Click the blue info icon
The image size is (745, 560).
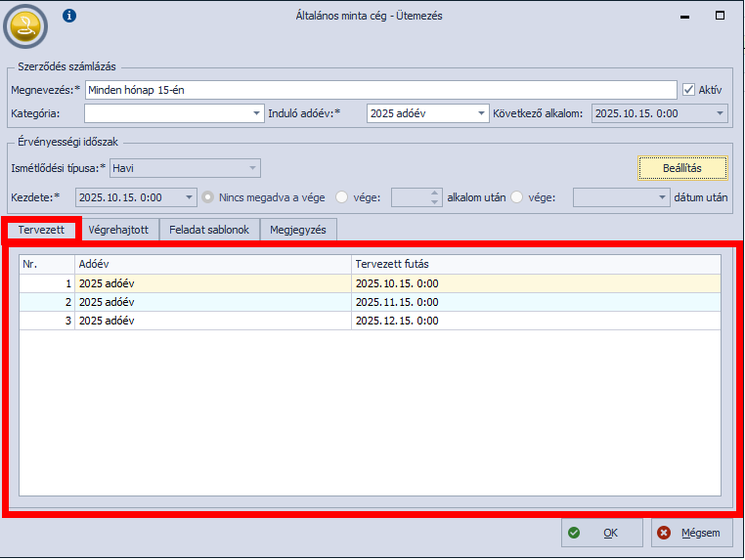pyautogui.click(x=68, y=16)
